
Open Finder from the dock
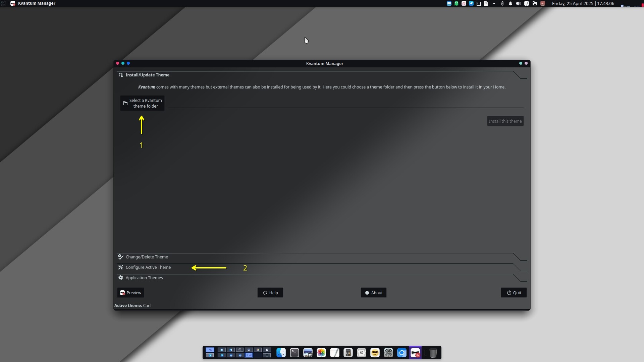tap(281, 353)
